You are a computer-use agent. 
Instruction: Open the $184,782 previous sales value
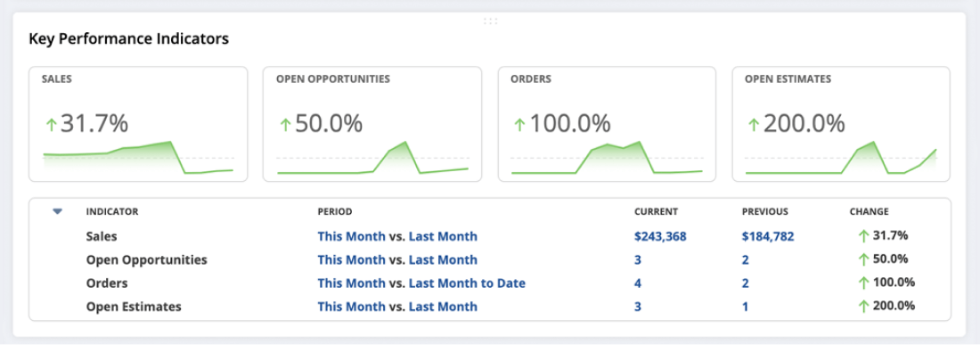pos(768,237)
